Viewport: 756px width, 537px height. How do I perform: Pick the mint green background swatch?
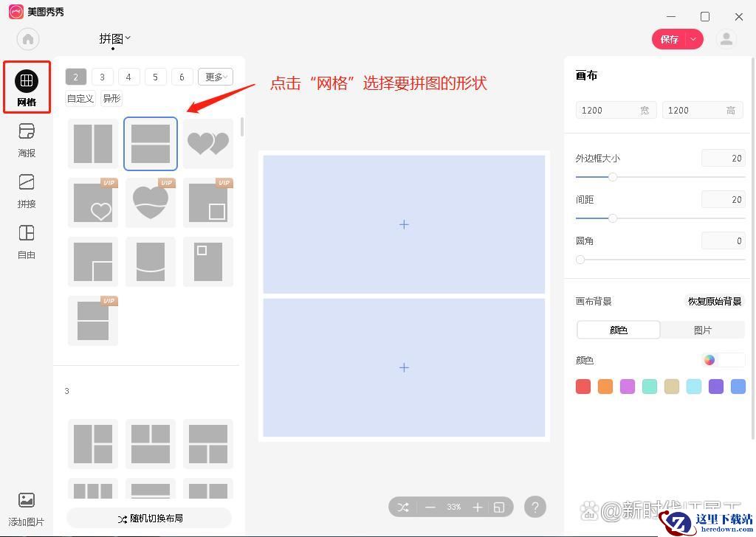[x=650, y=387]
